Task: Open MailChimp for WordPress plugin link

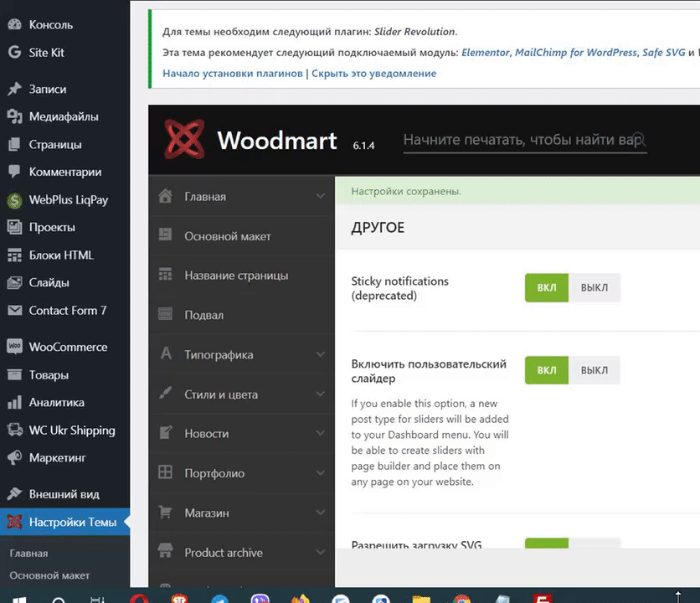Action: (576, 52)
